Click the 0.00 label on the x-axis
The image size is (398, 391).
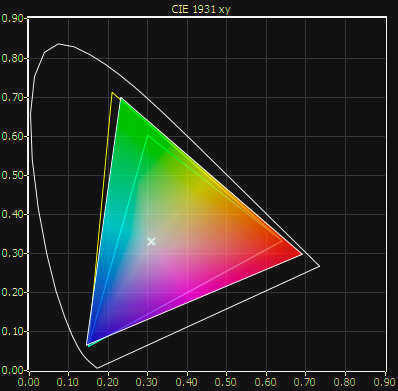(x=29, y=382)
